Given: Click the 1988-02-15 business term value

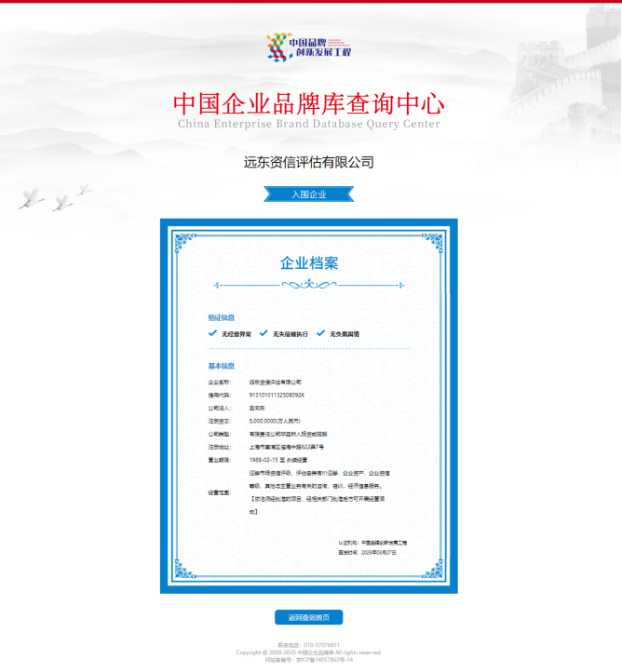Looking at the screenshot, I should [x=278, y=460].
